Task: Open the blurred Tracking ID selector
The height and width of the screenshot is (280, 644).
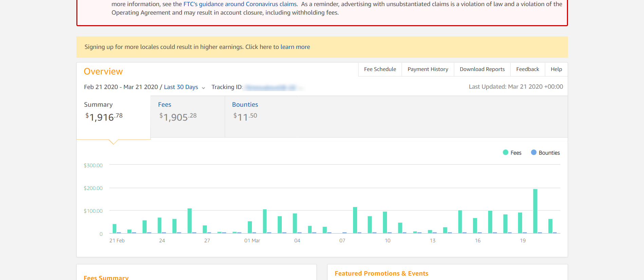Action: (273, 87)
